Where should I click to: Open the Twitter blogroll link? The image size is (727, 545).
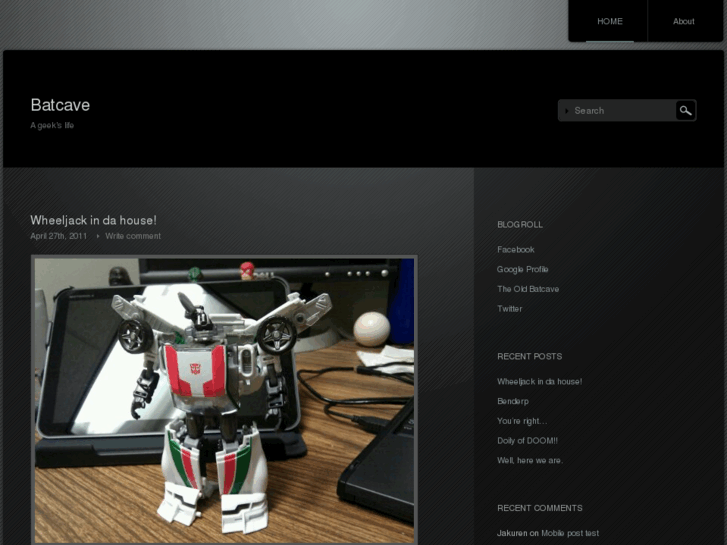click(x=510, y=308)
